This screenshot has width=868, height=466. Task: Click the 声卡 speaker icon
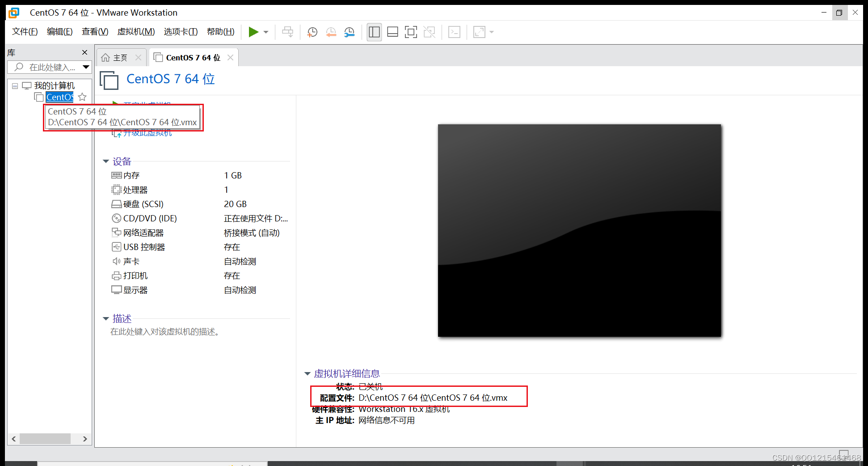(x=116, y=261)
